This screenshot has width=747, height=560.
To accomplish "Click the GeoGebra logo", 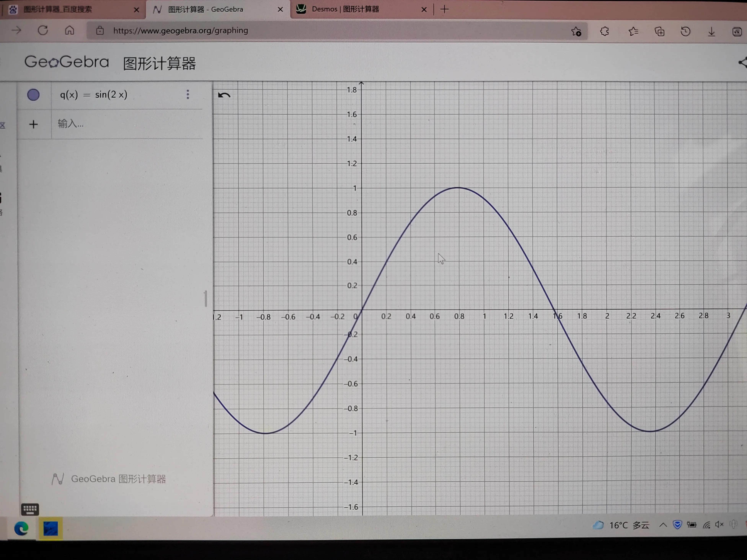I will (x=67, y=62).
